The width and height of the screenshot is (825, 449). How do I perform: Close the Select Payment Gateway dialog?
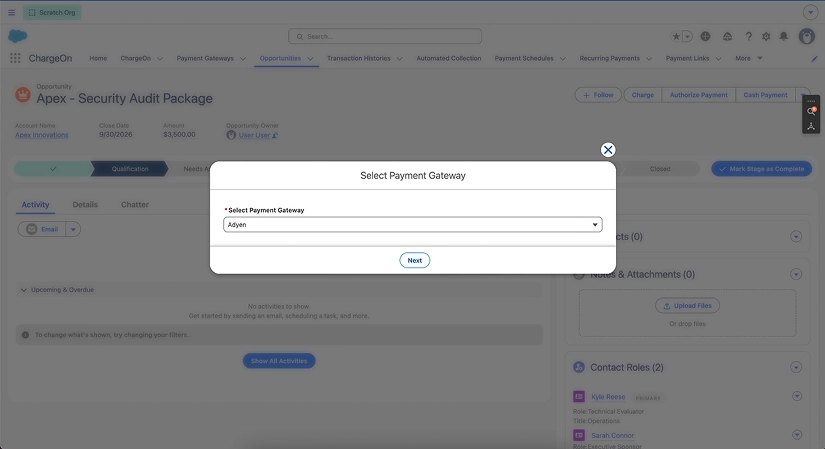[x=608, y=150]
